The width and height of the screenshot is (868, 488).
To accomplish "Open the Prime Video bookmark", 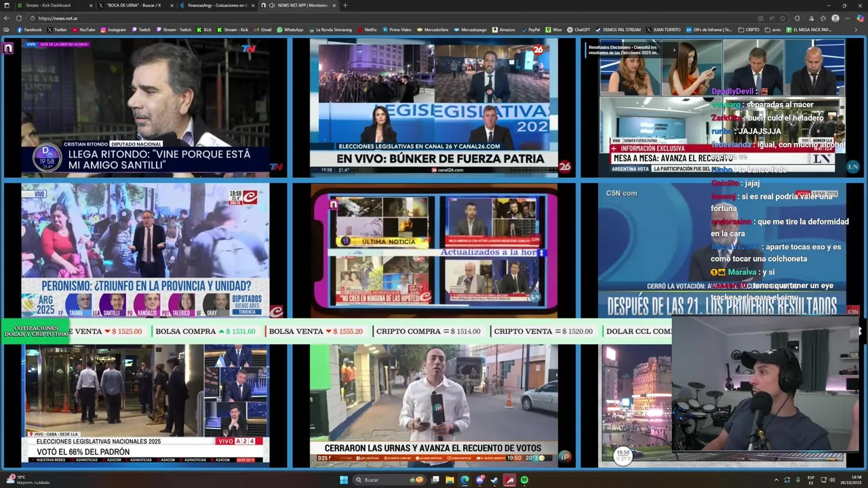I will (x=396, y=30).
